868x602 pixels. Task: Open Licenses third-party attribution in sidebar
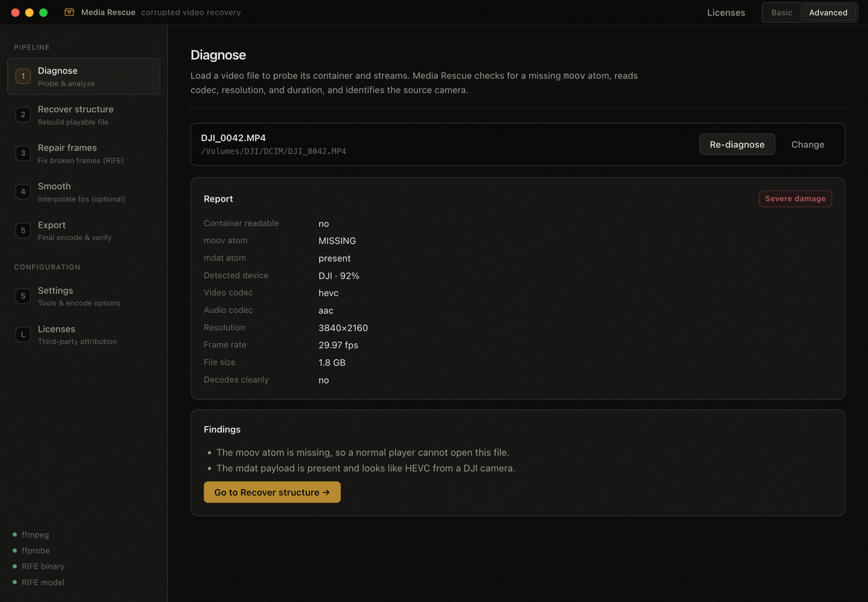84,335
